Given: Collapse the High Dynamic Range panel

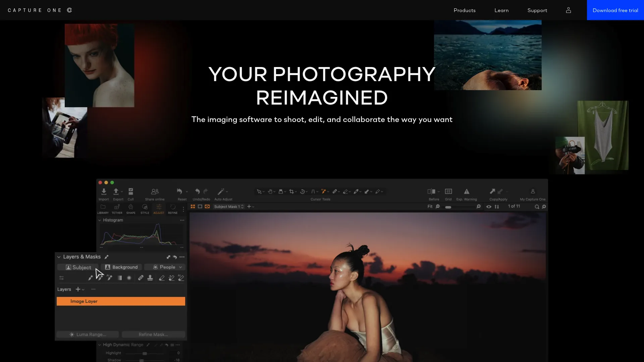Looking at the screenshot, I should [x=100, y=345].
